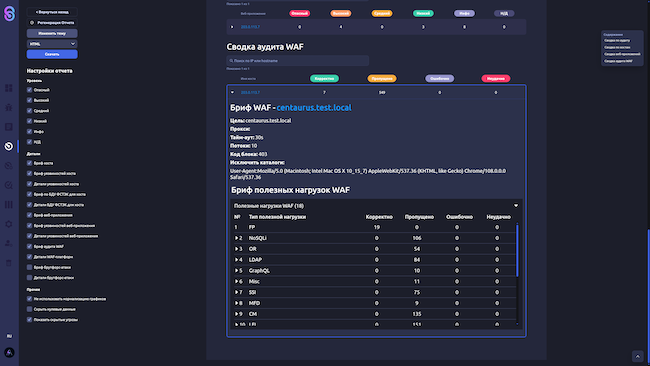The image size is (650, 366).
Task: Toggle the 'Опасный' level checkbox
Action: tap(29, 90)
